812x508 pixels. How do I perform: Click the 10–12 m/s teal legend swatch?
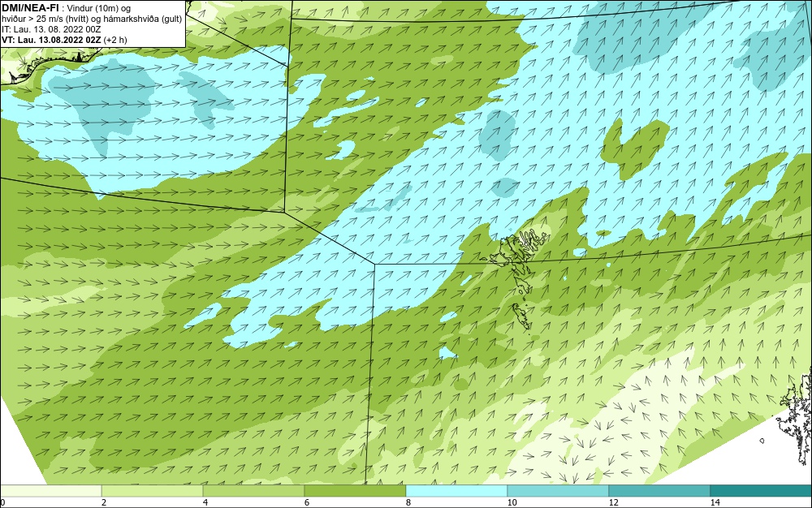click(559, 491)
